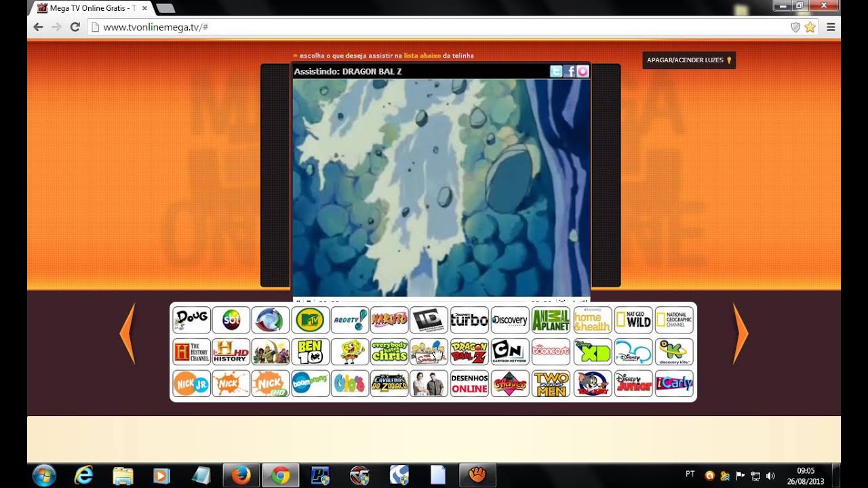Select Investigation Discovery ID channel

tap(429, 320)
